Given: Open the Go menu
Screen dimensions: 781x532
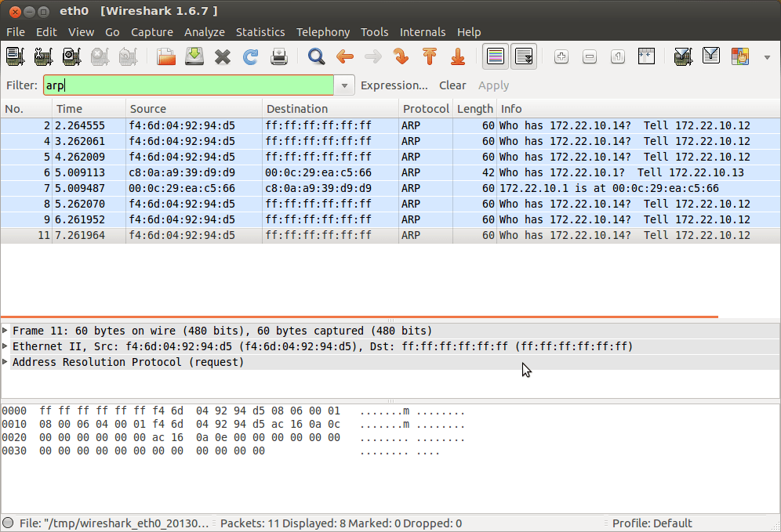Looking at the screenshot, I should [x=112, y=32].
